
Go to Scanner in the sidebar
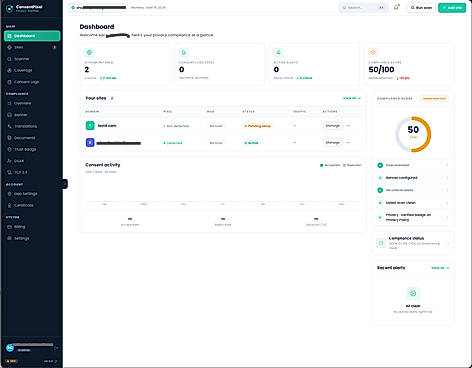click(32, 59)
